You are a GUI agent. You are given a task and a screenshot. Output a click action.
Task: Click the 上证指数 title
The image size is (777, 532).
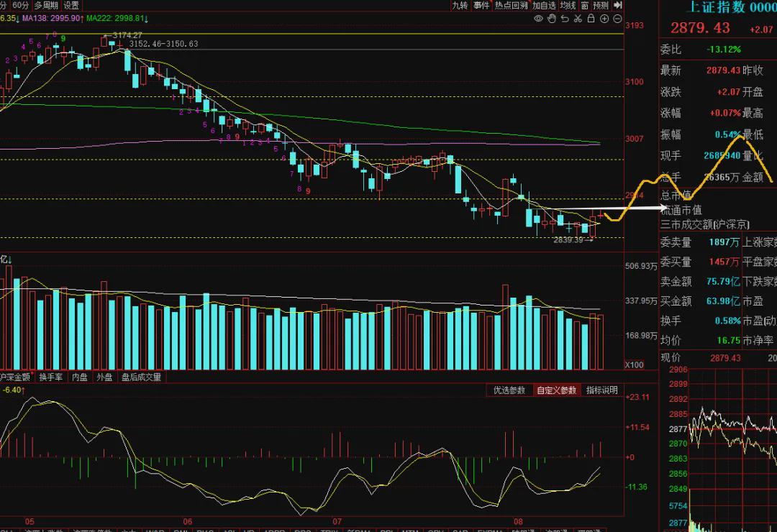pos(717,7)
